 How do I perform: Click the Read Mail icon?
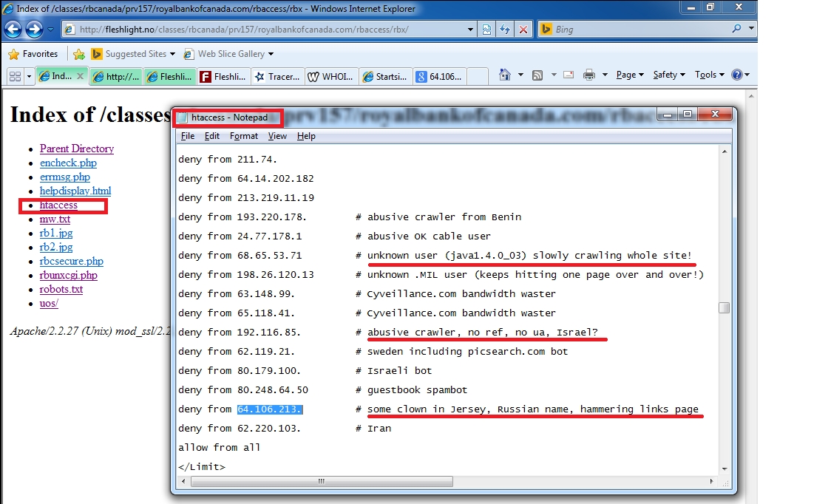coord(569,75)
